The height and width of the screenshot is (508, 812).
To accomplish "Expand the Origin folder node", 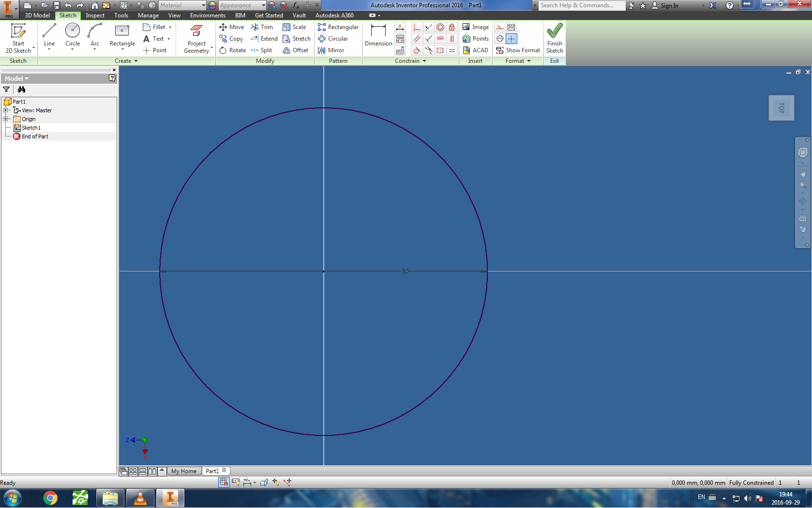I will pyautogui.click(x=6, y=119).
